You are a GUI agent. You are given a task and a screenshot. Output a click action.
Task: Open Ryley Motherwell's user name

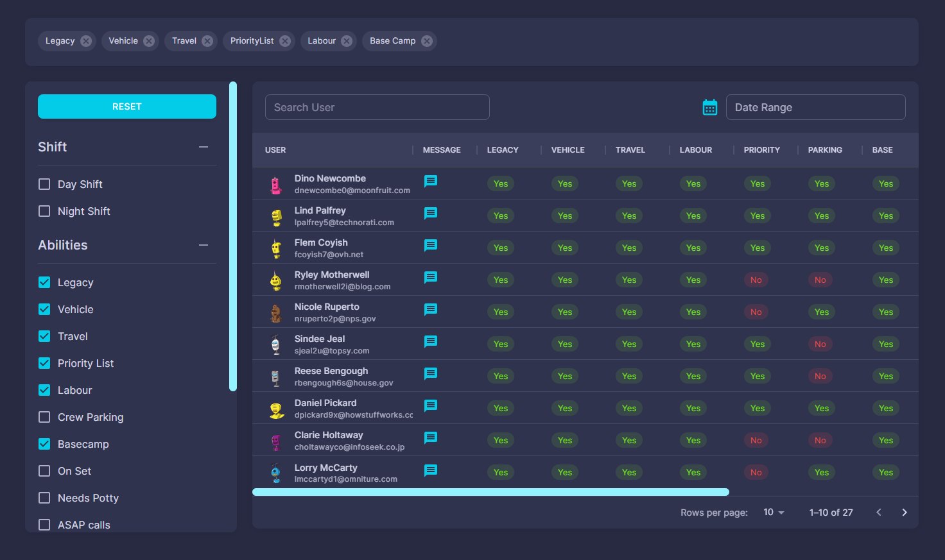point(332,275)
